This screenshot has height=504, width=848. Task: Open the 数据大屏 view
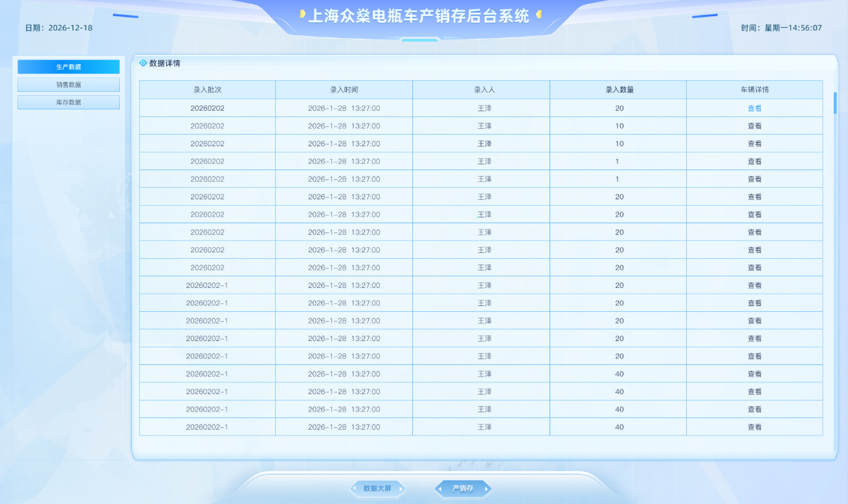[377, 488]
